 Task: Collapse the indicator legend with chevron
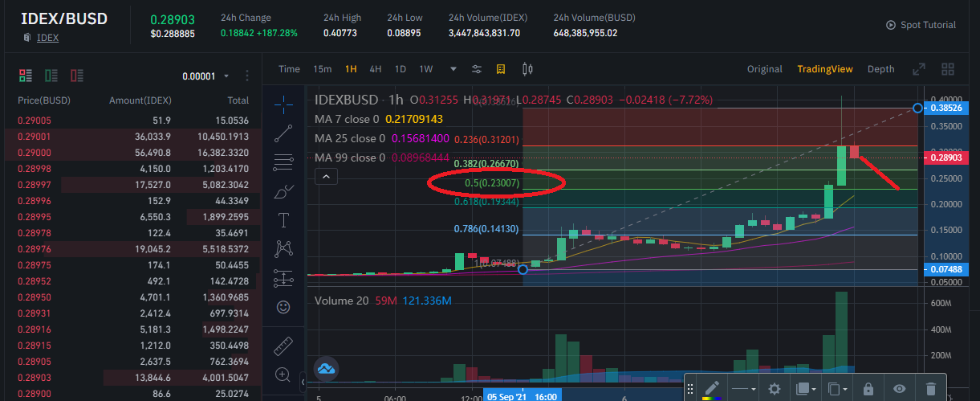pos(326,176)
